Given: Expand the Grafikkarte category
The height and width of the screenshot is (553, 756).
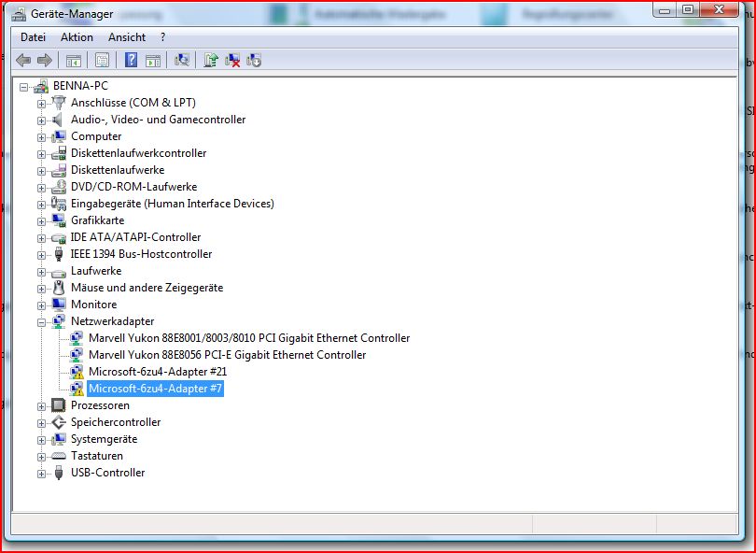Looking at the screenshot, I should coord(41,221).
